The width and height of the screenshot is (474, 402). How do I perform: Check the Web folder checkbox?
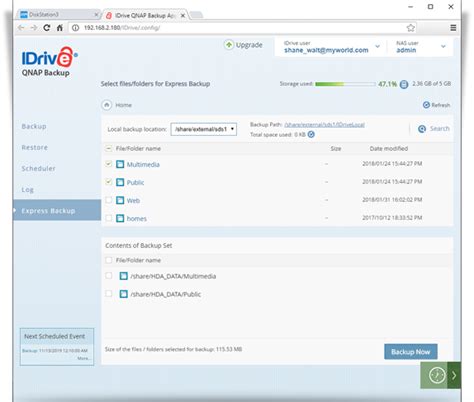tap(108, 200)
